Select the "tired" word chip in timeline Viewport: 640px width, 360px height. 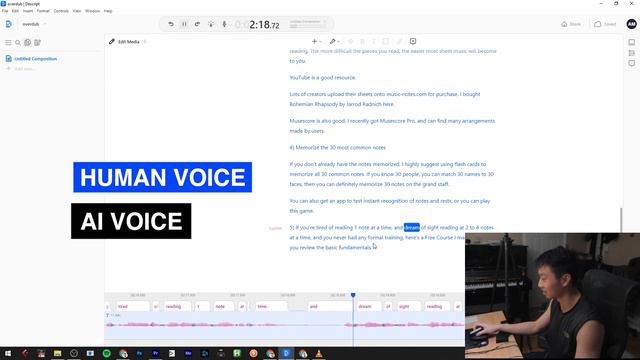133,307
